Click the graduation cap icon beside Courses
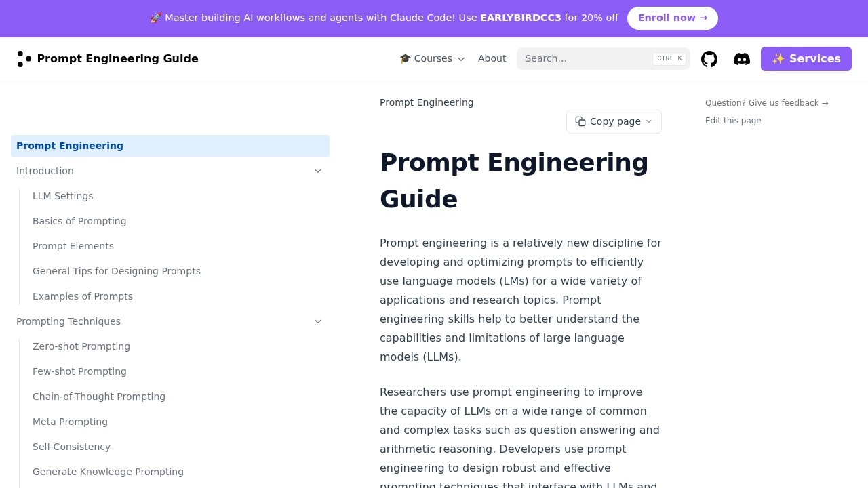The height and width of the screenshot is (488, 868). pyautogui.click(x=406, y=58)
